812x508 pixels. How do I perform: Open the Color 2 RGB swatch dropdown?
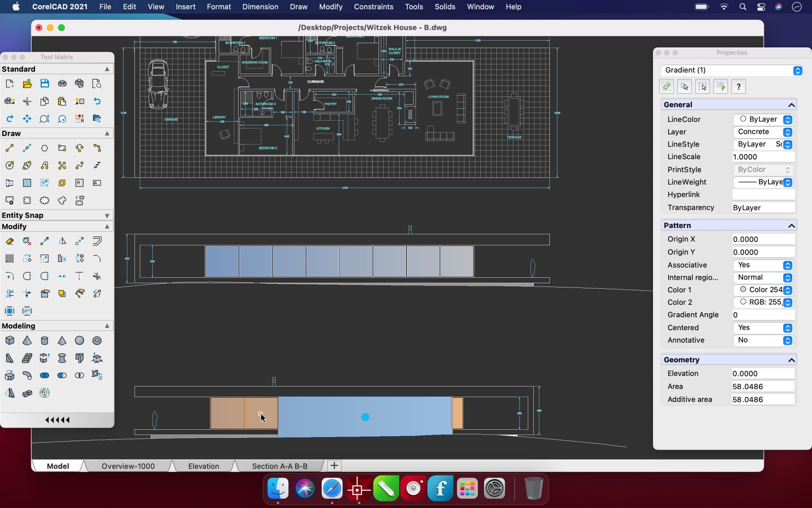[x=763, y=302]
